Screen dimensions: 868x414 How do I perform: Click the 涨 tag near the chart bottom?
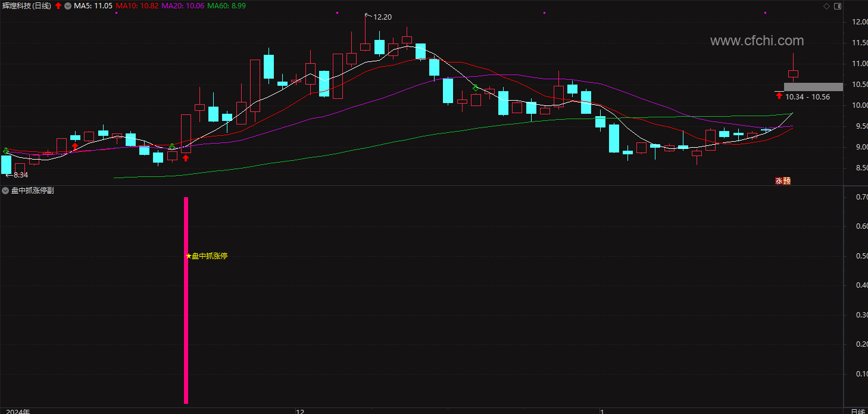(779, 181)
